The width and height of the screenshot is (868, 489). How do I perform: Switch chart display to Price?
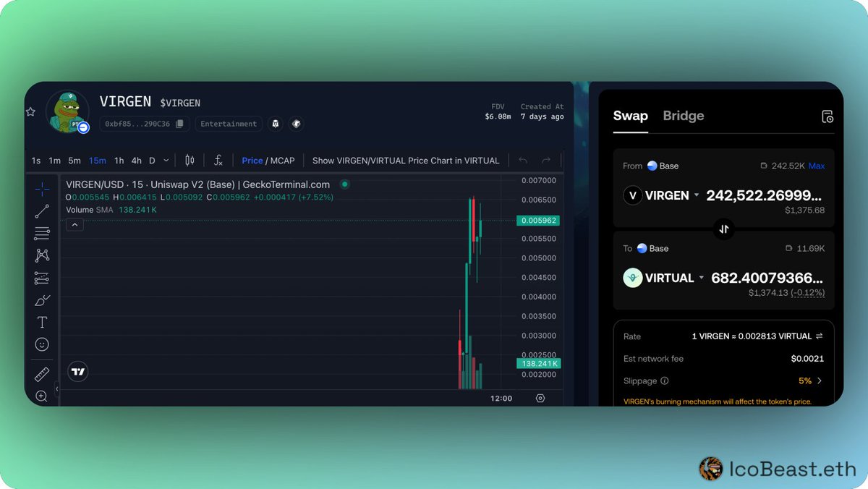click(x=252, y=161)
